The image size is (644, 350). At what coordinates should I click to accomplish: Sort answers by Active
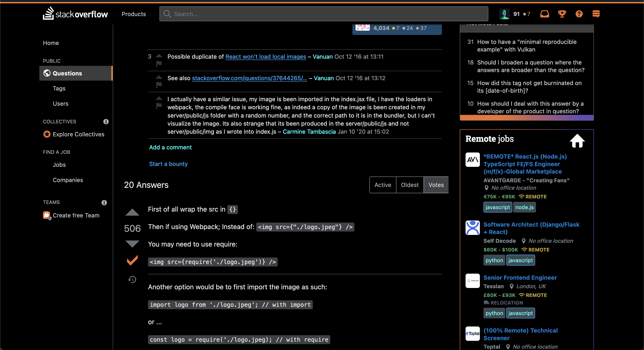pos(383,185)
